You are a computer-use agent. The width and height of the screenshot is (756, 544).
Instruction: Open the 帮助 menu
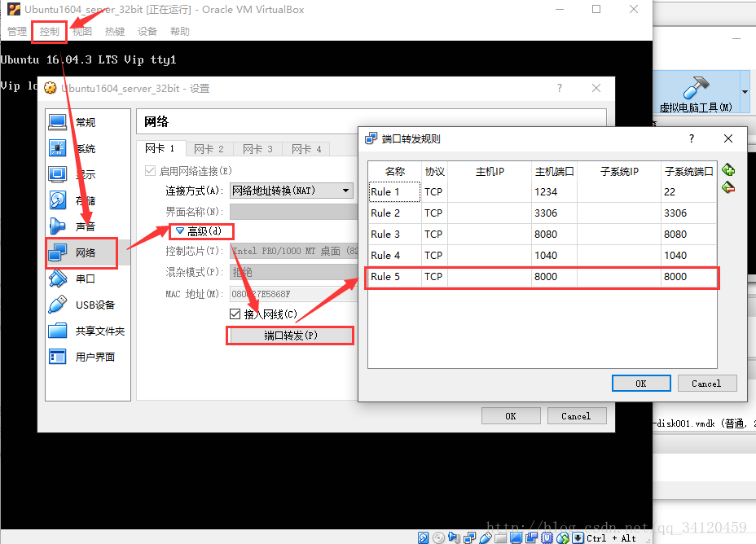(180, 32)
